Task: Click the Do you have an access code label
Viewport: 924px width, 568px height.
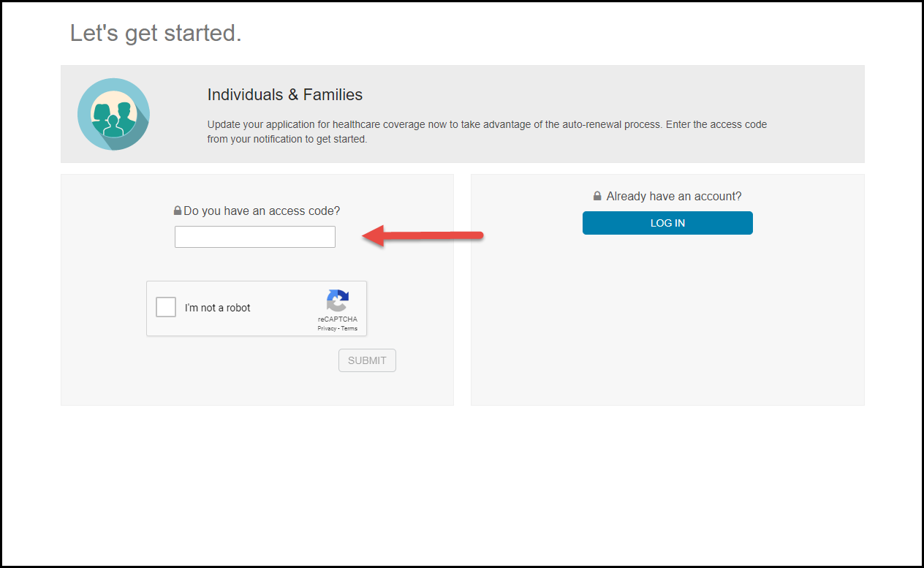Action: point(262,211)
